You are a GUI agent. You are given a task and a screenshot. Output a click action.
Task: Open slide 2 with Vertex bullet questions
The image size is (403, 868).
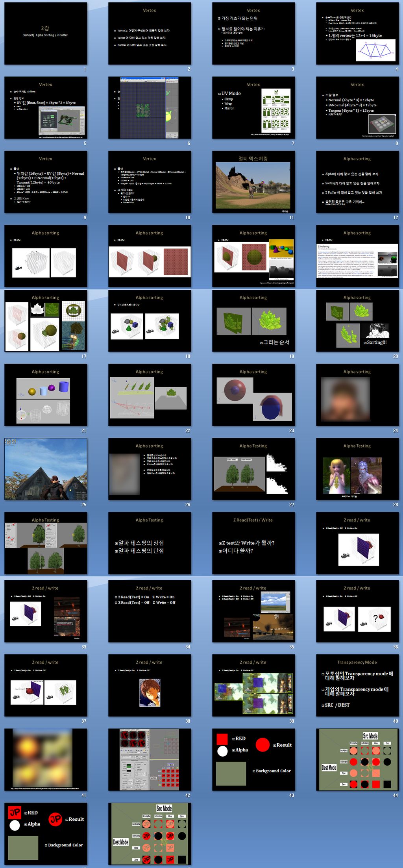tap(150, 33)
